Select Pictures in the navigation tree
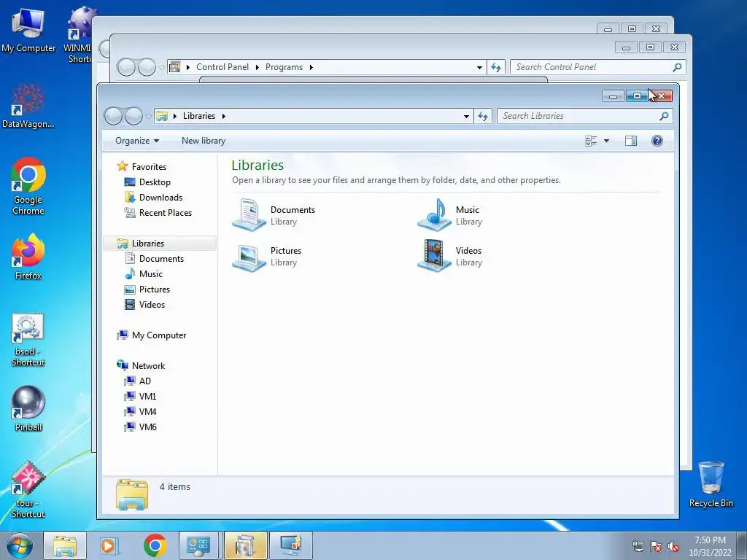 [155, 289]
